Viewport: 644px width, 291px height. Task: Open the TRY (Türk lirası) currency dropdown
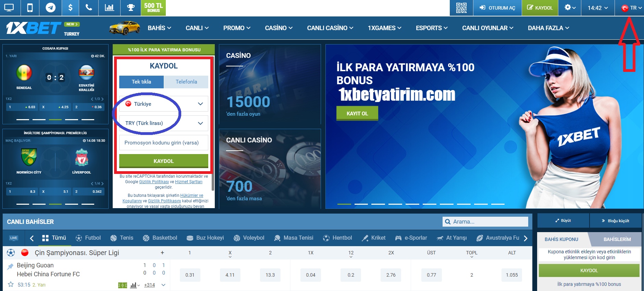(164, 123)
